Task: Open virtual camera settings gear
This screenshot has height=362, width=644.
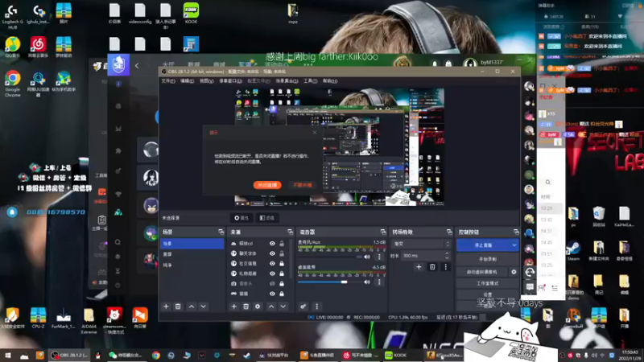Action: pyautogui.click(x=514, y=272)
